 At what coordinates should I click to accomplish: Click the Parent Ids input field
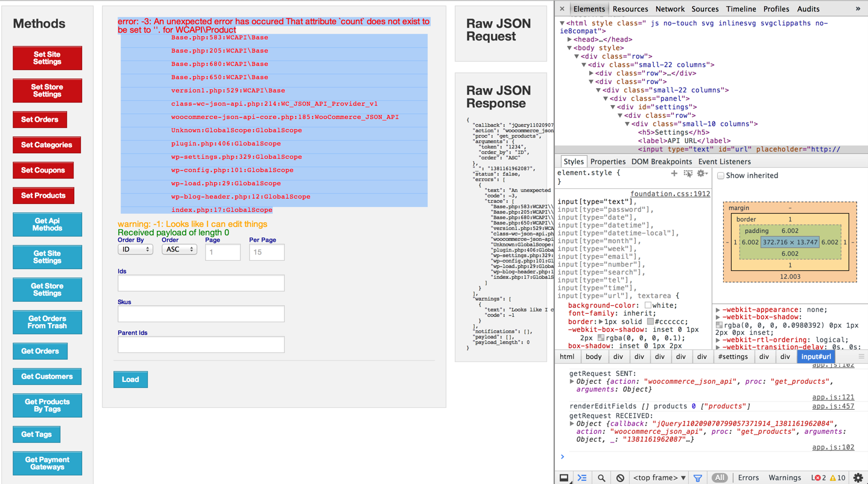pos(201,345)
